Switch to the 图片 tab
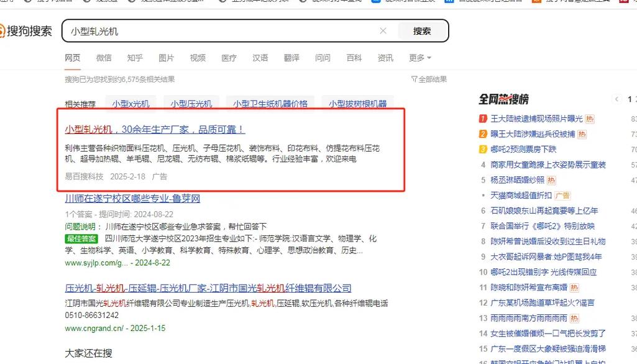637x364 pixels. click(167, 58)
